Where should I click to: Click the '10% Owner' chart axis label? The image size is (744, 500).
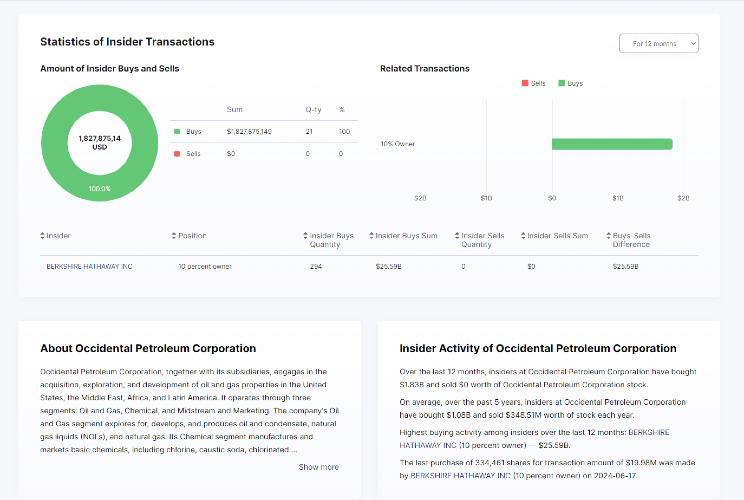(x=398, y=144)
